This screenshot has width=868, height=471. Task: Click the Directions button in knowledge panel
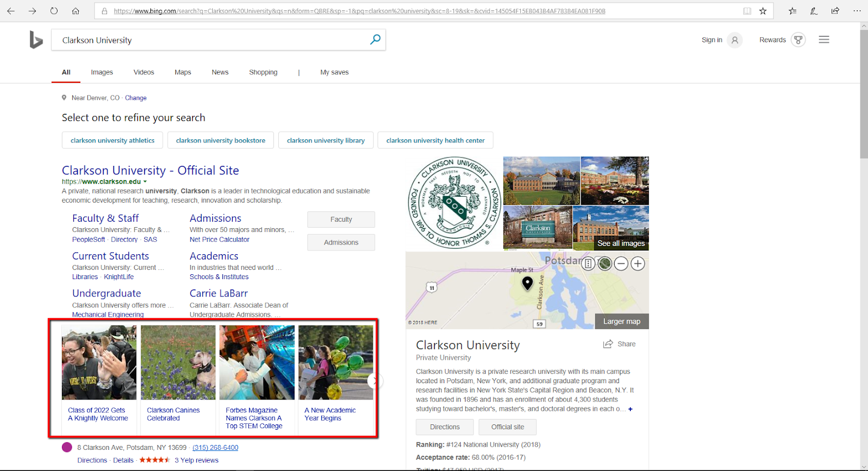(445, 427)
